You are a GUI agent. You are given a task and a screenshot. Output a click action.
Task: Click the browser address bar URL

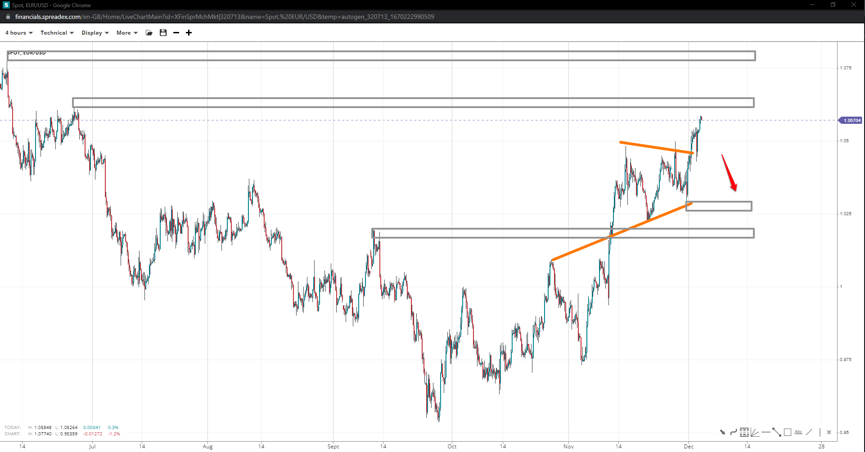click(x=224, y=17)
